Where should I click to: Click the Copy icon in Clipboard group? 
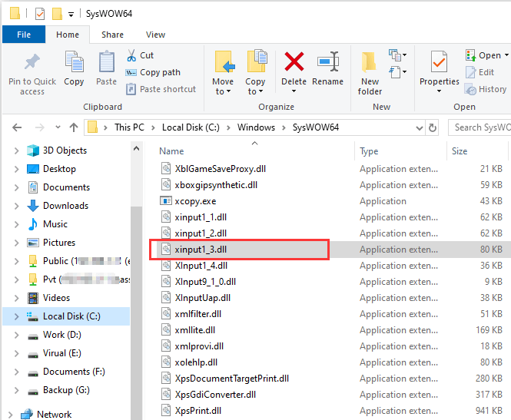75,63
